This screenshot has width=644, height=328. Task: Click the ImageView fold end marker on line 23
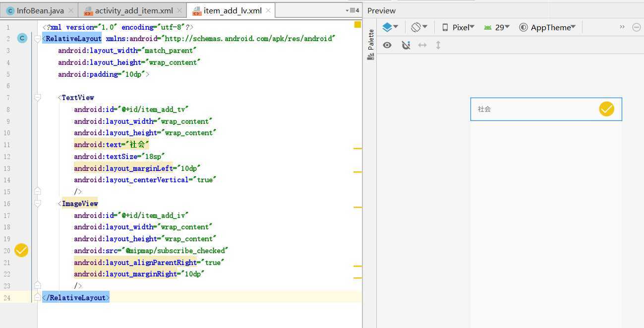(38, 286)
